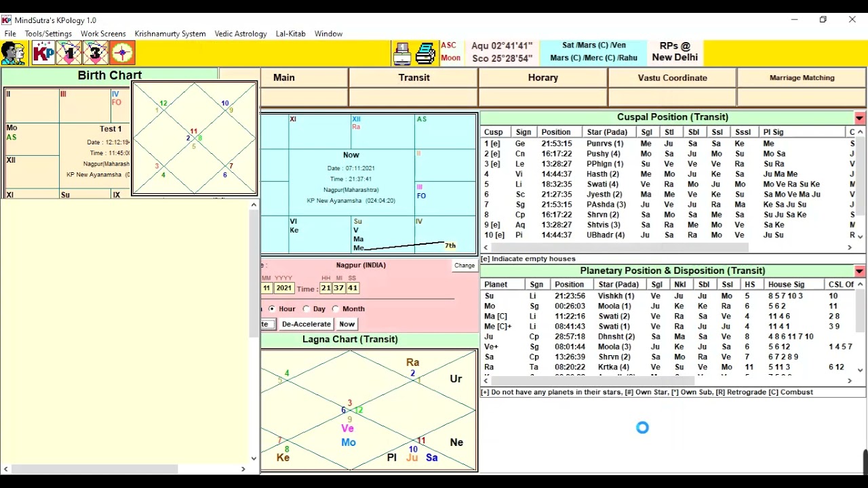Expand the Cuspal Position red dropdown arrow
This screenshot has width=868, height=488.
coord(859,118)
